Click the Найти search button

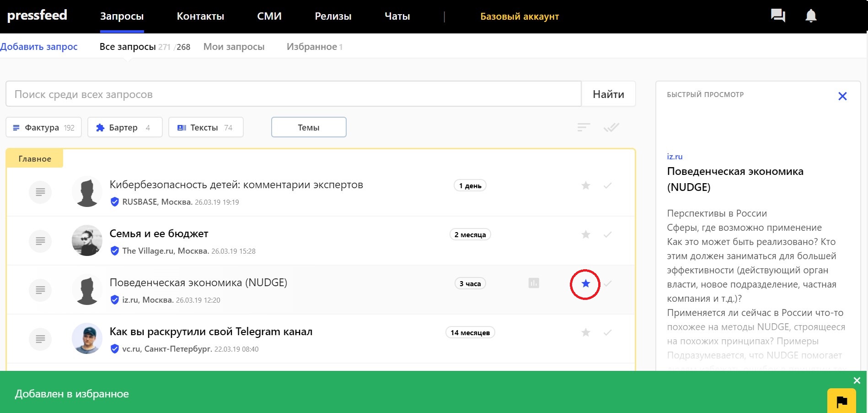coord(608,94)
